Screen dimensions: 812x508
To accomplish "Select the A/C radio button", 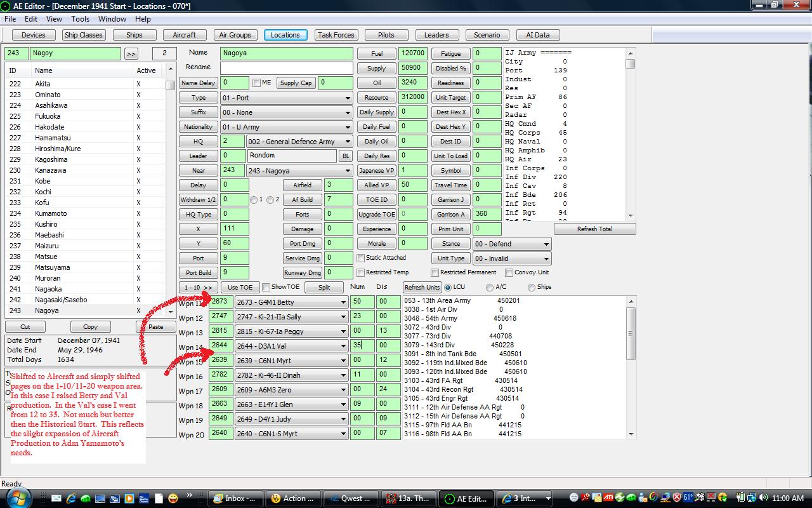I will pyautogui.click(x=489, y=288).
